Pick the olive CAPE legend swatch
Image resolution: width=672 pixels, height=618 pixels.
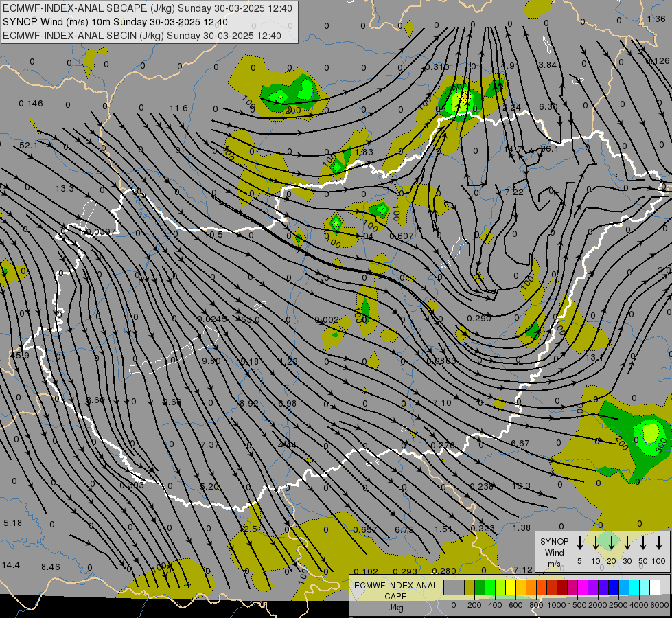[470, 588]
